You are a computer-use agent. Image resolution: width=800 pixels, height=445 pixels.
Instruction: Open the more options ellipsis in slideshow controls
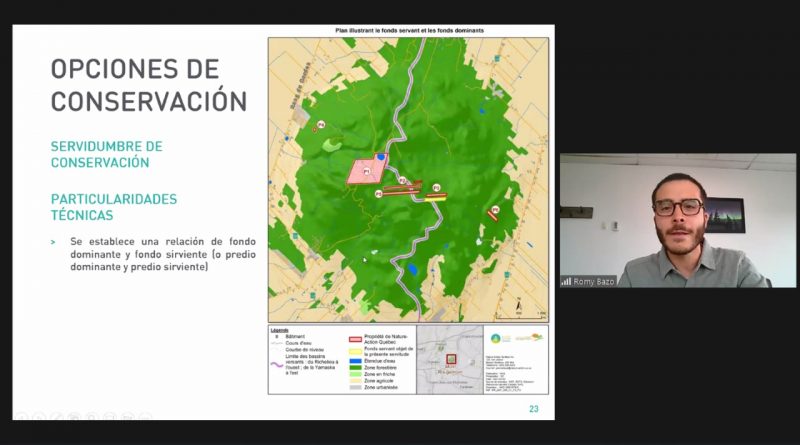[x=146, y=416]
